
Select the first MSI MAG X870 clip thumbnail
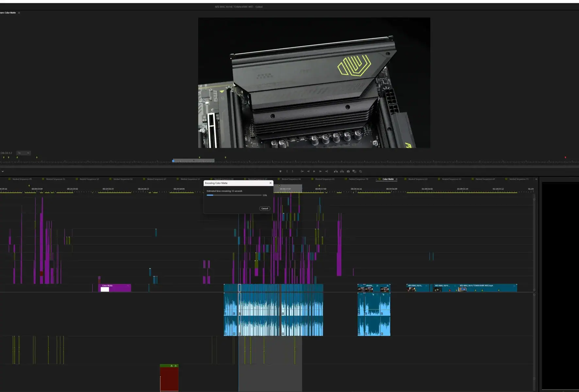[x=412, y=289]
